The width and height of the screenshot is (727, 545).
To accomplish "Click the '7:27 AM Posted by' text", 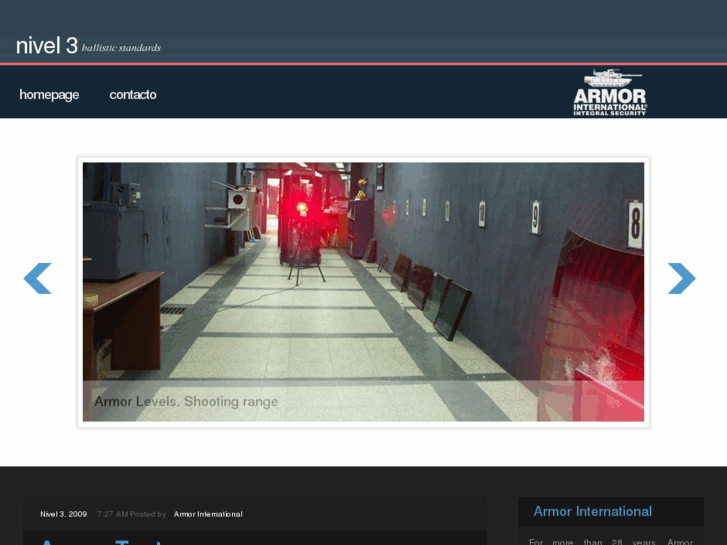I will [131, 514].
